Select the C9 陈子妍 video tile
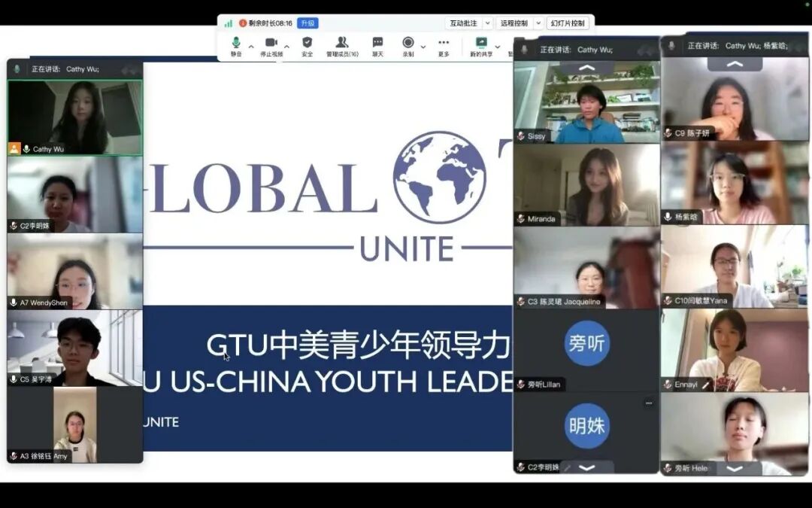812x508 pixels. point(735,99)
